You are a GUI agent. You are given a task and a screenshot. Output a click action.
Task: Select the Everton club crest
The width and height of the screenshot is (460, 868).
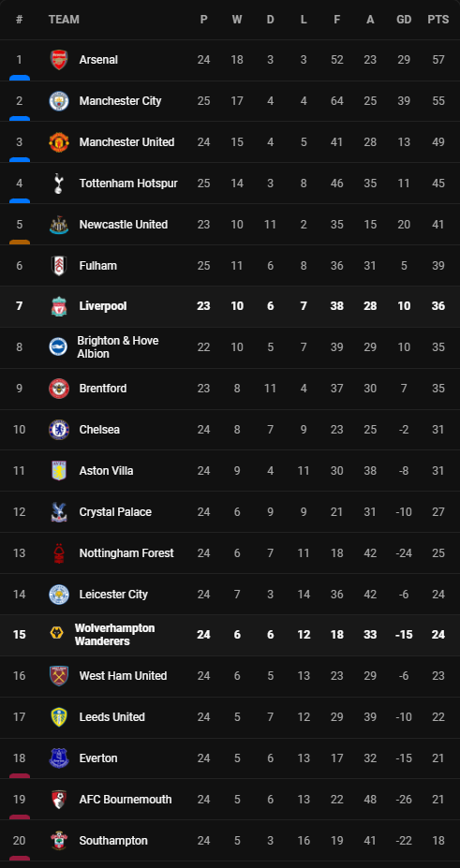tap(59, 758)
